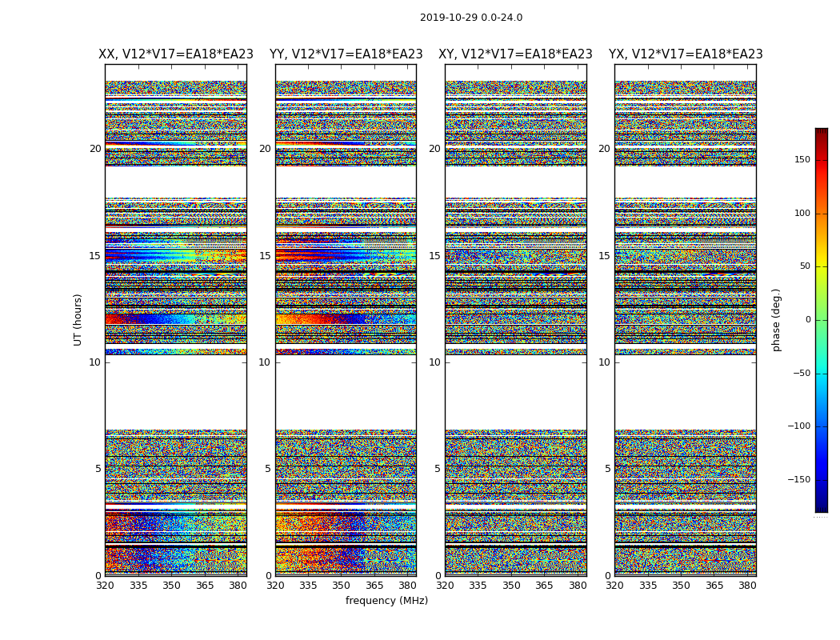Click the colorbar tick label '−150'
The height and width of the screenshot is (640, 840).
(799, 479)
